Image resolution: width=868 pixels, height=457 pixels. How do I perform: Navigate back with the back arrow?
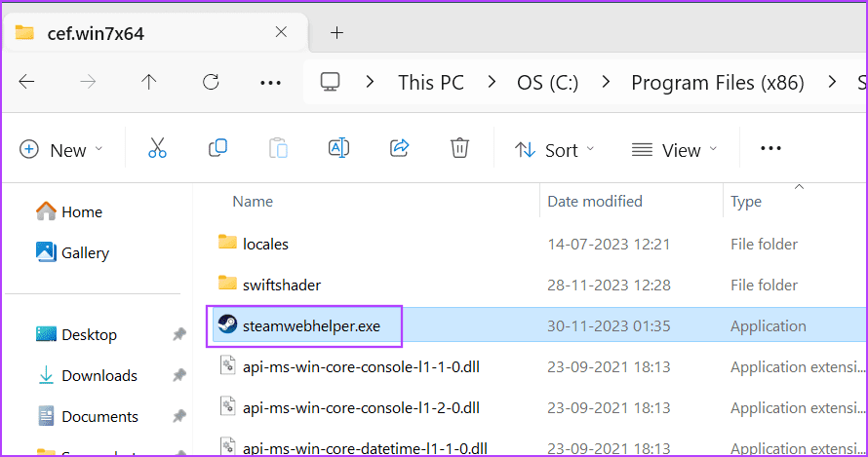pyautogui.click(x=27, y=82)
